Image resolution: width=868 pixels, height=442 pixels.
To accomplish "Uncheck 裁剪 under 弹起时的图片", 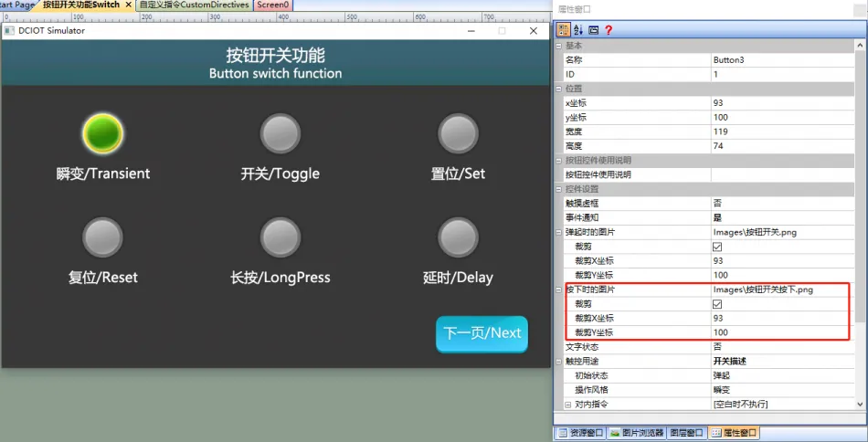I will (x=717, y=247).
